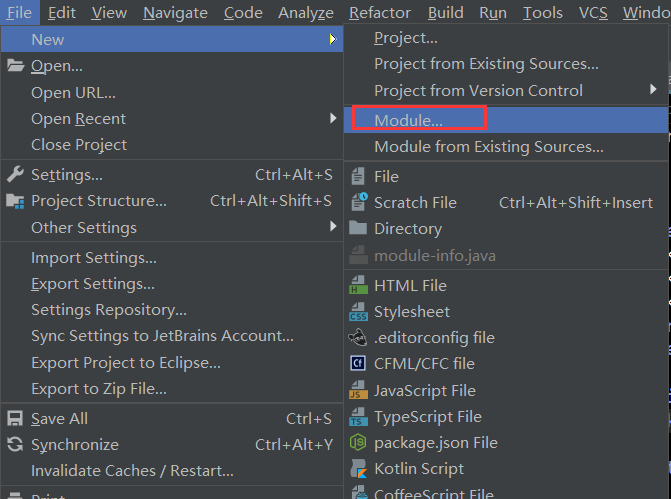Click Module from Existing Sources...

[488, 147]
